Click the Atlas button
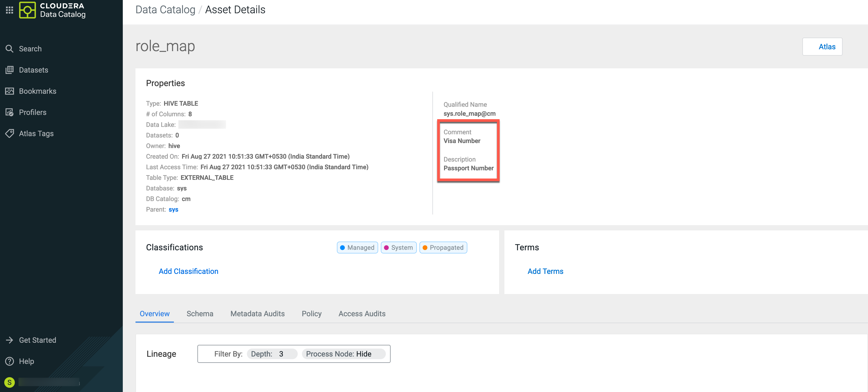 click(822, 47)
